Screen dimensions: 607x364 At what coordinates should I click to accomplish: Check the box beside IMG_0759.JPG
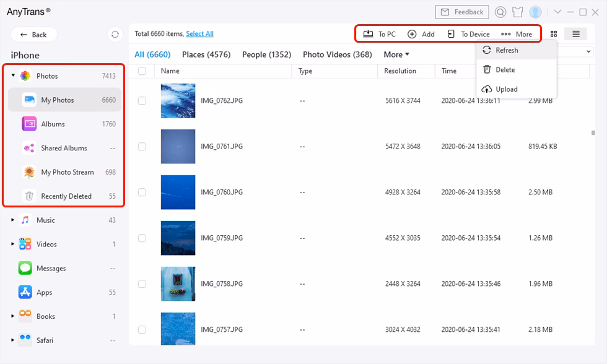[142, 238]
